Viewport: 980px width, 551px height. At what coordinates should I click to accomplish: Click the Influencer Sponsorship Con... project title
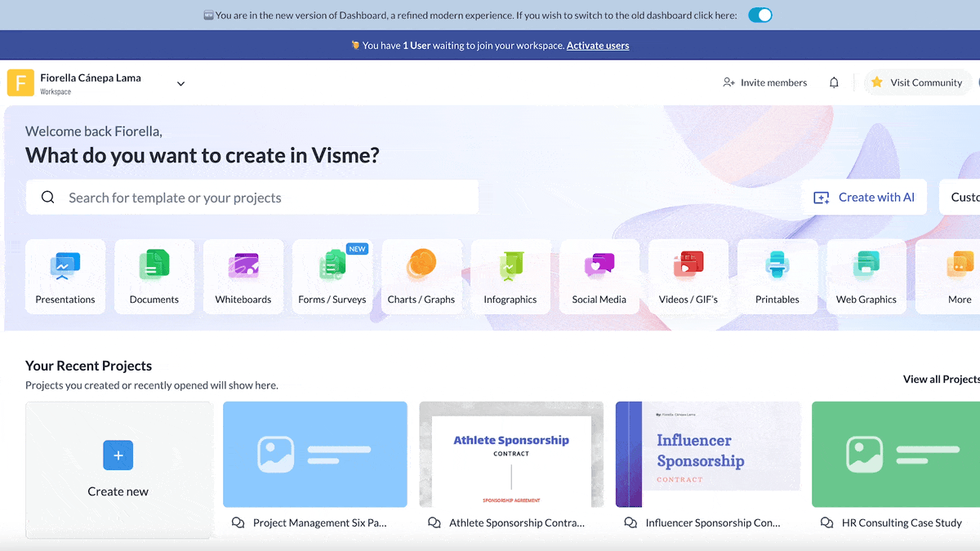[x=713, y=523]
